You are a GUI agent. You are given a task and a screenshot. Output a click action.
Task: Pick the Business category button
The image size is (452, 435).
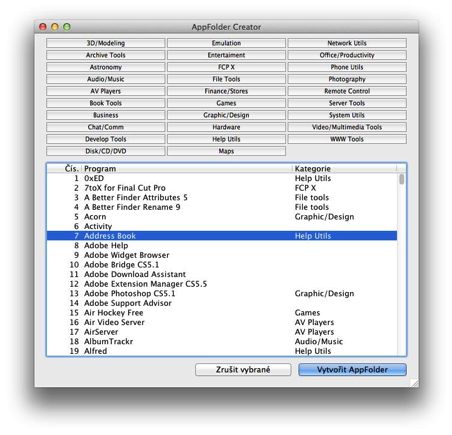click(106, 115)
